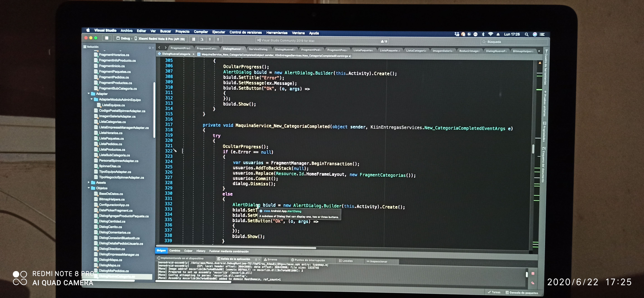The image size is (644, 298).
Task: Open the tab overflow dropdown arrow
Action: pyautogui.click(x=539, y=51)
